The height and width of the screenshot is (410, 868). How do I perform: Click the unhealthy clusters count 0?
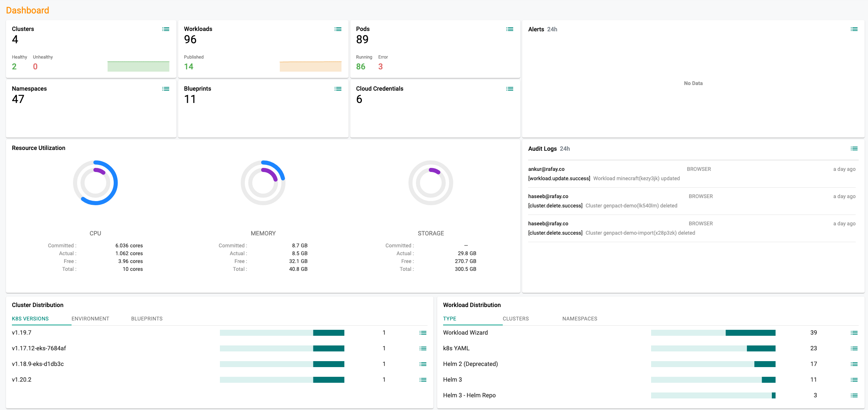35,66
